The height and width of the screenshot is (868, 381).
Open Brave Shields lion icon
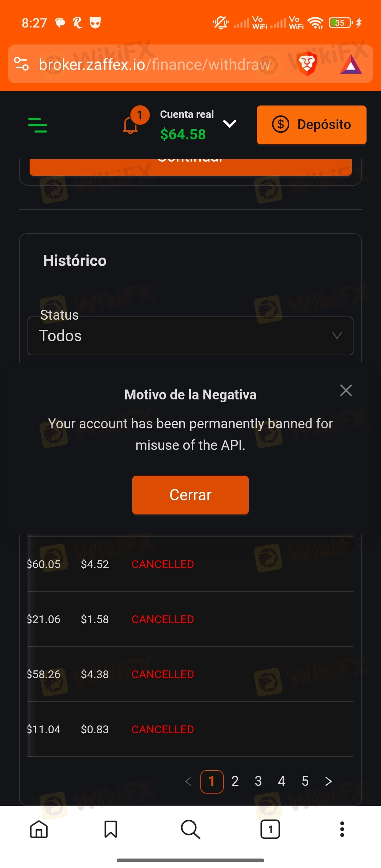pyautogui.click(x=307, y=64)
